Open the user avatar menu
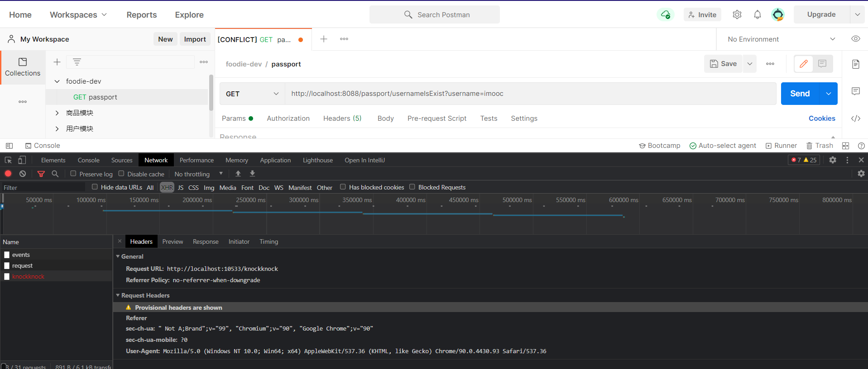 pos(778,14)
